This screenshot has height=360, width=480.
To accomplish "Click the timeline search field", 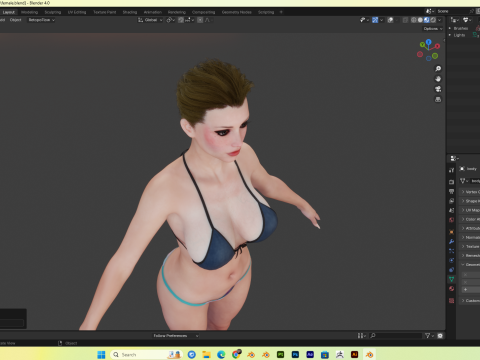I will 396,336.
